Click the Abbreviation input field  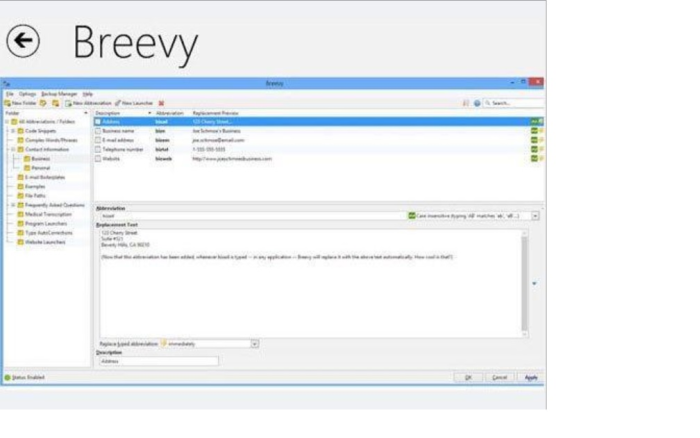click(x=252, y=216)
